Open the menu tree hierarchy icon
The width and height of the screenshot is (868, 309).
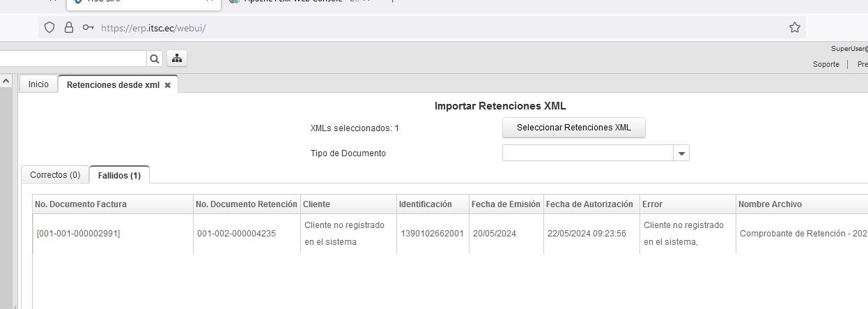tap(176, 59)
